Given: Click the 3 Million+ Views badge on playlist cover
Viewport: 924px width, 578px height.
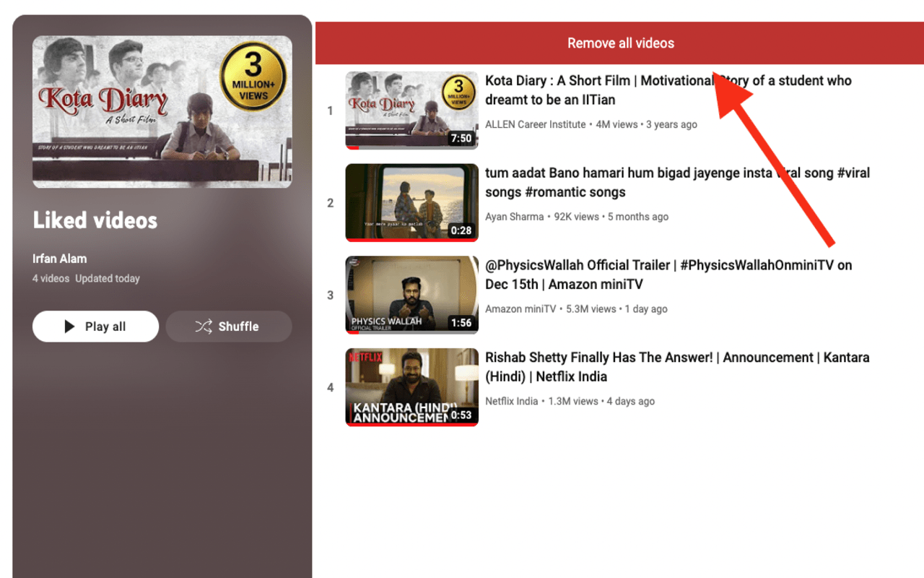Looking at the screenshot, I should pos(253,74).
